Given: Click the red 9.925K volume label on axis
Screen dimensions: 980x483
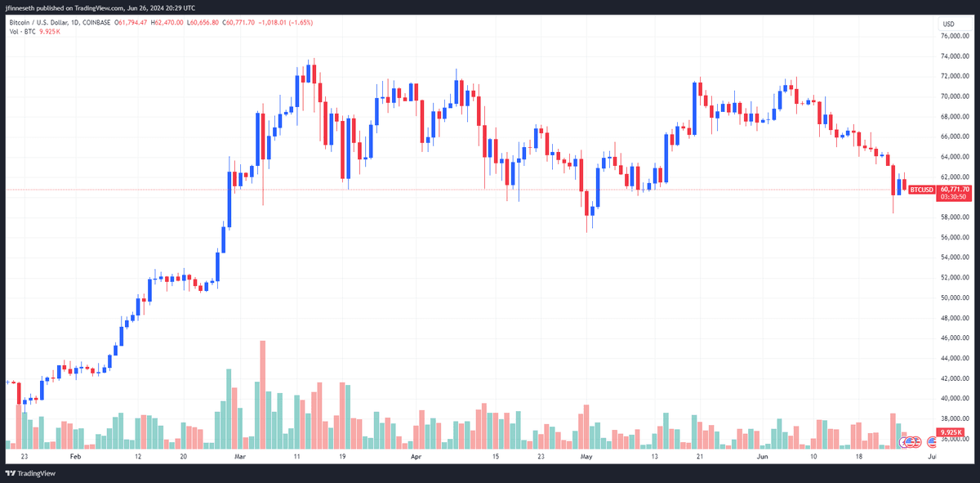Looking at the screenshot, I should (x=950, y=432).
